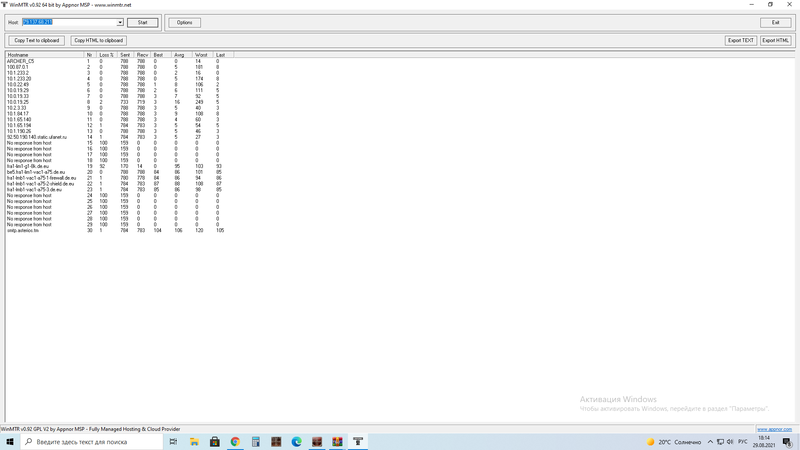
Task: Select the Sent column header
Action: coord(126,55)
